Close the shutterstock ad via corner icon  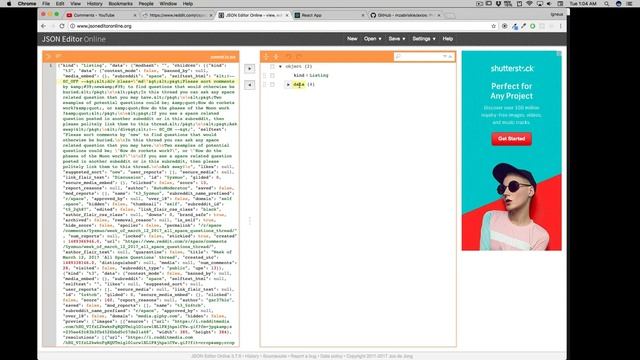tap(559, 53)
